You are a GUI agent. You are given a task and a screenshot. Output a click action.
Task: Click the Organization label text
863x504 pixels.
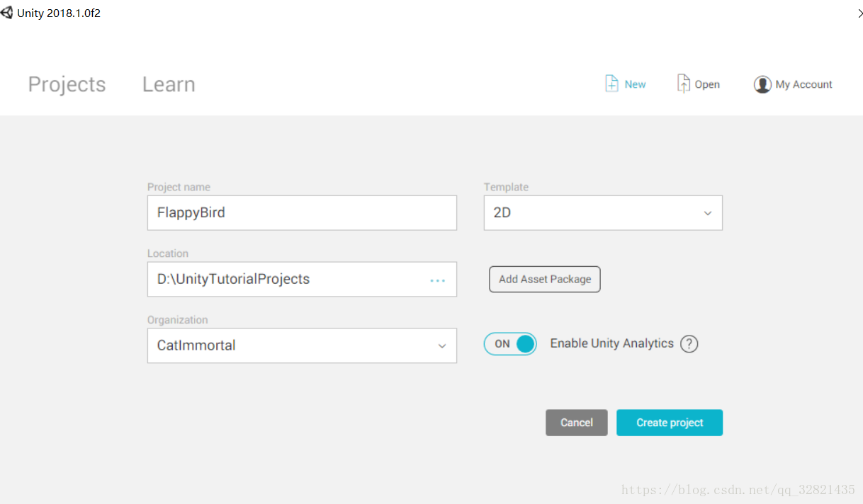[177, 320]
